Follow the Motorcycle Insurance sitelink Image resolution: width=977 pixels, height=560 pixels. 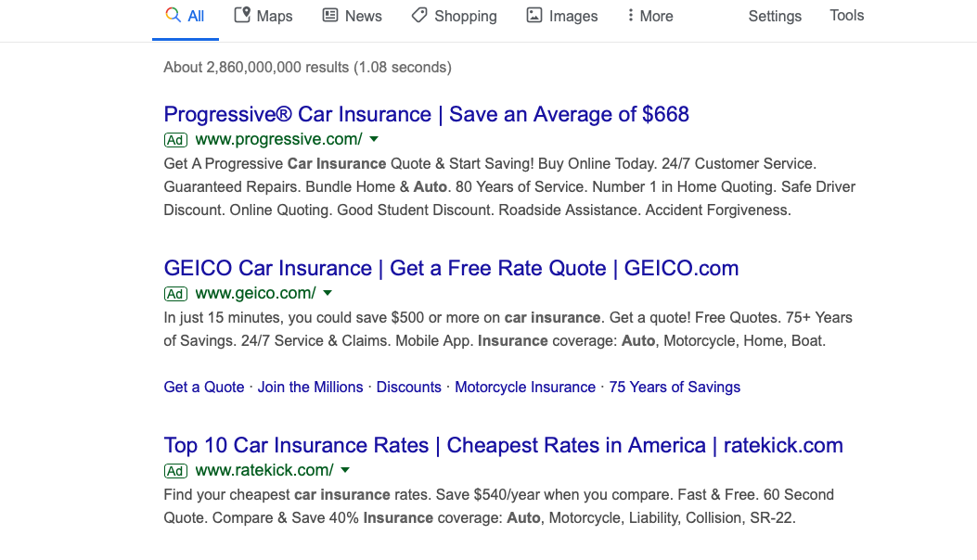pyautogui.click(x=525, y=387)
